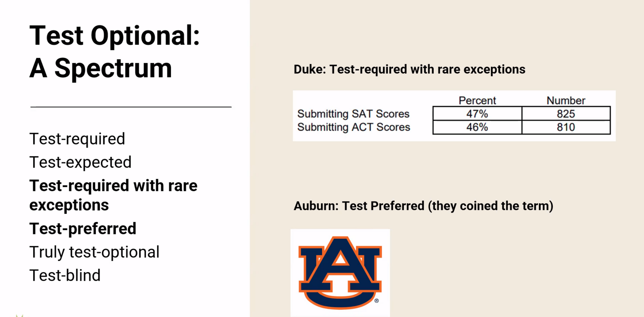
Task: Click the 47% table cell
Action: (x=477, y=114)
